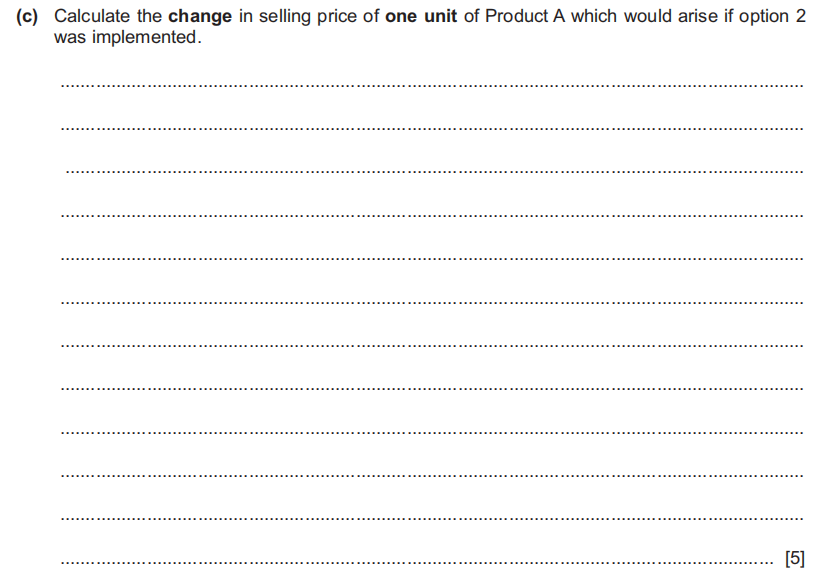Viewport: 834px width, 585px height.
Task: Click the sixth dotted answer line
Action: click(x=431, y=301)
